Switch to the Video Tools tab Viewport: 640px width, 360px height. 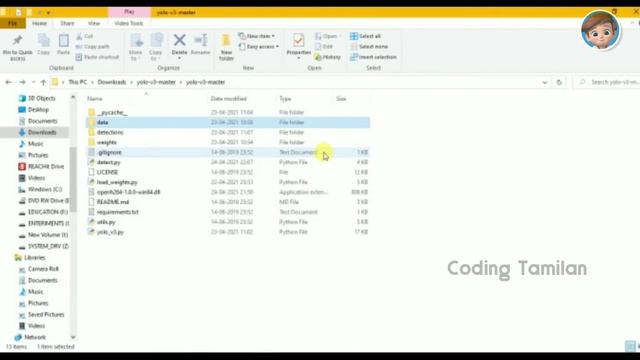[x=129, y=23]
